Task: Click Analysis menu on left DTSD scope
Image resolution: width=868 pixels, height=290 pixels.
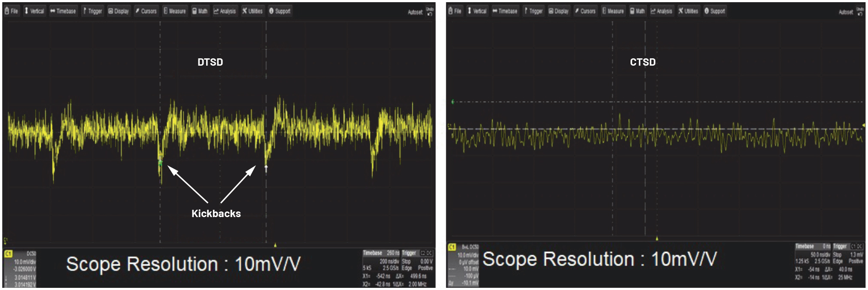Action: click(x=225, y=11)
